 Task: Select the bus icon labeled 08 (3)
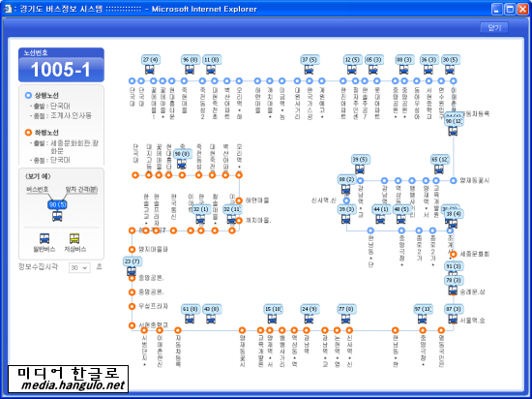[x=403, y=70]
